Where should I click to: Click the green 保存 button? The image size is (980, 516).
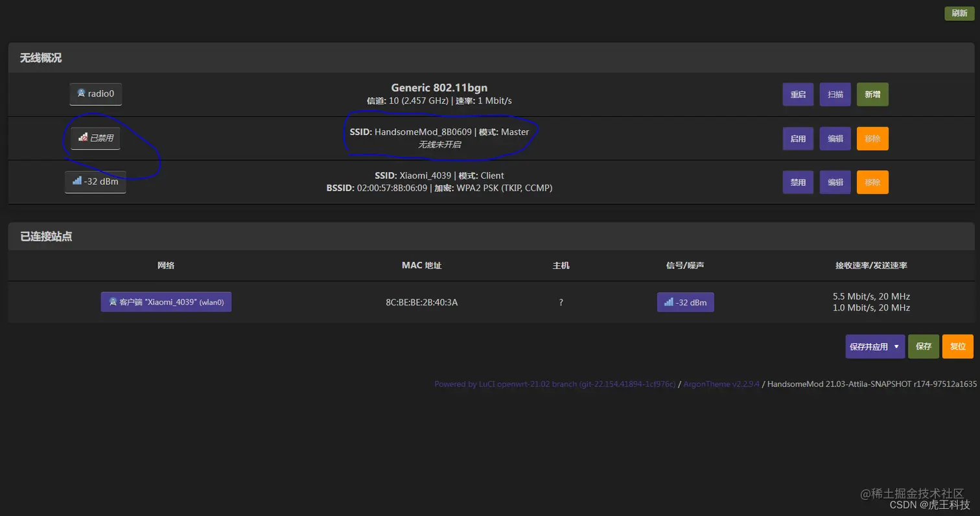(924, 347)
